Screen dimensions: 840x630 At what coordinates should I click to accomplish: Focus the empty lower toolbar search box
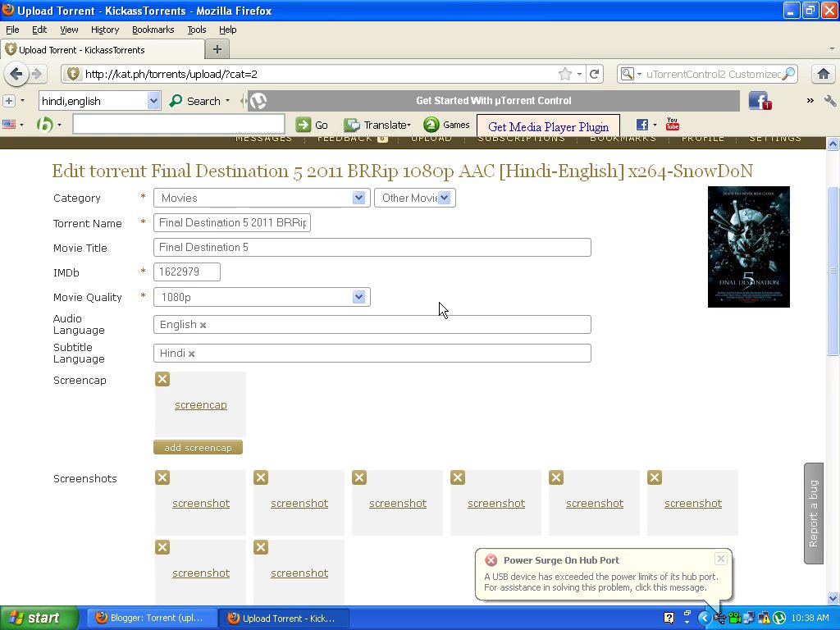[x=178, y=125]
